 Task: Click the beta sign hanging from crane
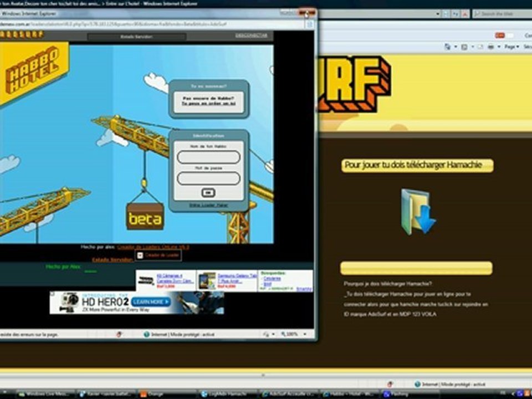pos(145,217)
